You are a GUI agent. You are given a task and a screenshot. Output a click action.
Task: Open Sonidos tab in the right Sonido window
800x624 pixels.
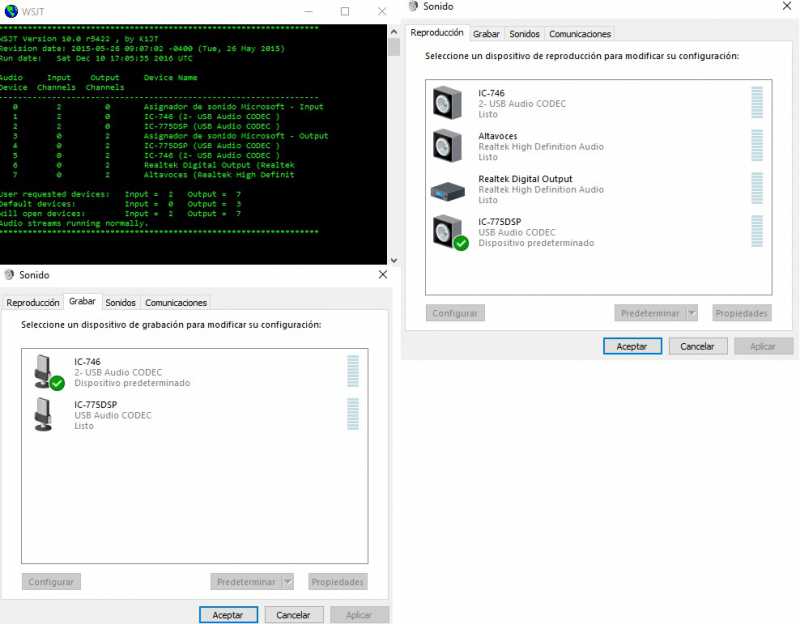point(524,34)
